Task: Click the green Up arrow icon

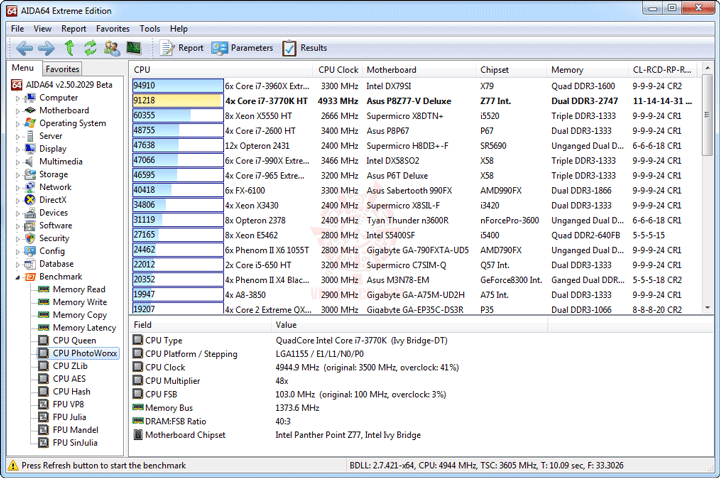Action: coord(69,47)
